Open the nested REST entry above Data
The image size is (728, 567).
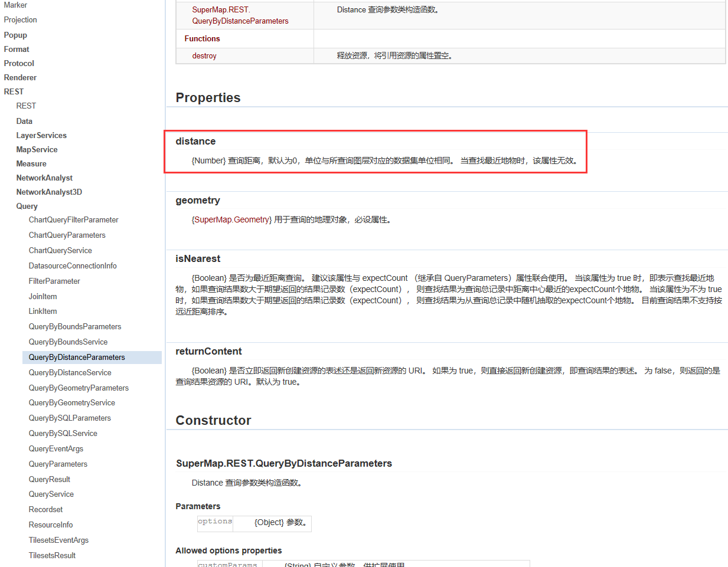pyautogui.click(x=26, y=106)
